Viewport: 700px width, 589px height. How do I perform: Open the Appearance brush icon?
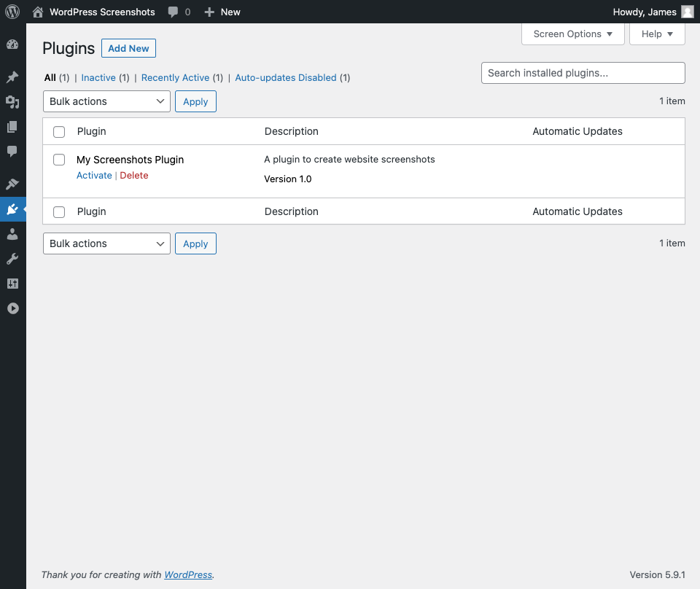[x=12, y=184]
